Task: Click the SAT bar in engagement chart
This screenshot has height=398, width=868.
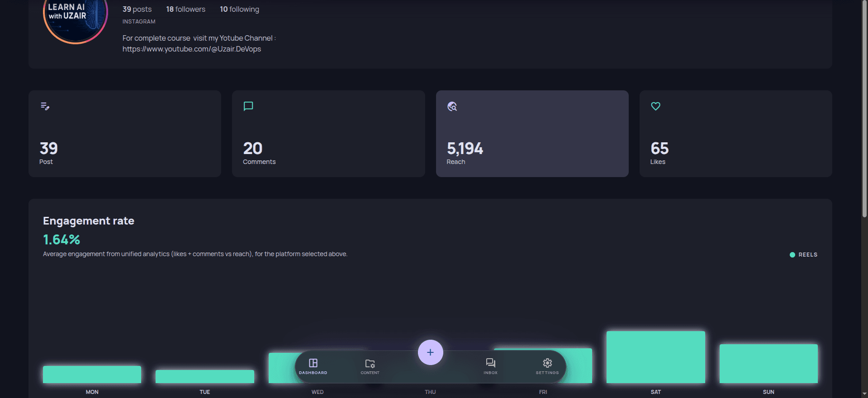Action: pyautogui.click(x=656, y=357)
